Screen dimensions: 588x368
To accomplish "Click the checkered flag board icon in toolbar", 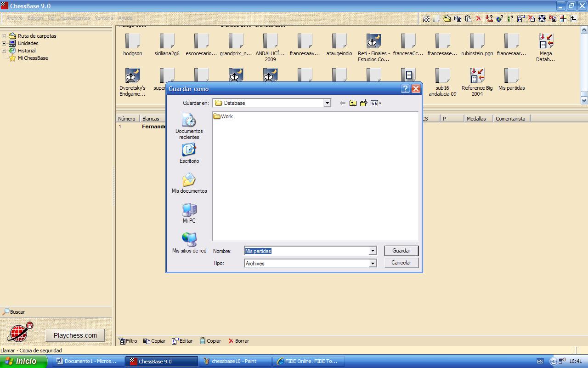I will click(427, 18).
